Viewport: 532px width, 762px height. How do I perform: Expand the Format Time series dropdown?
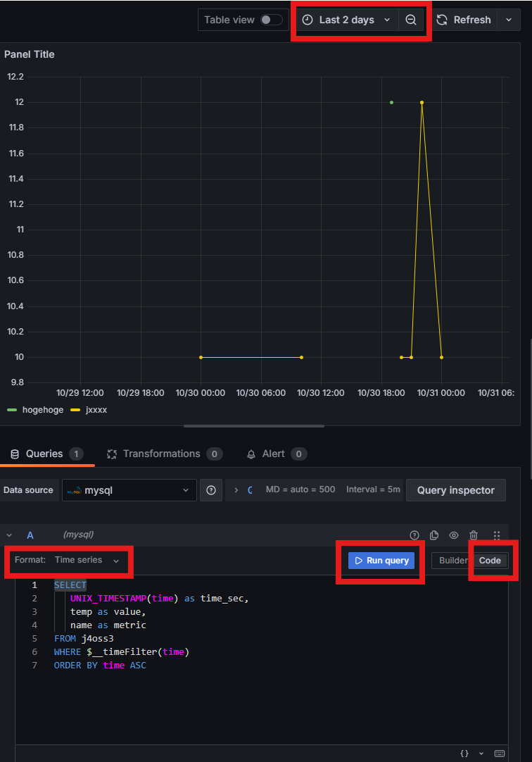[69, 561]
